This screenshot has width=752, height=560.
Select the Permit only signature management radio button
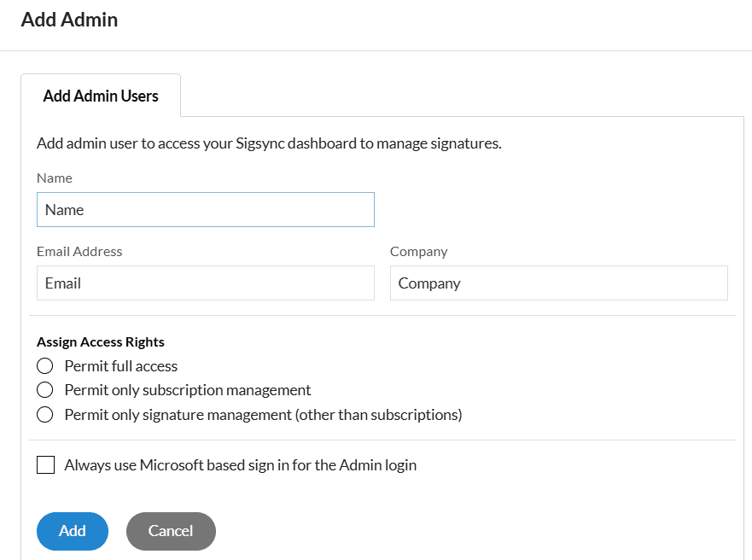(45, 415)
